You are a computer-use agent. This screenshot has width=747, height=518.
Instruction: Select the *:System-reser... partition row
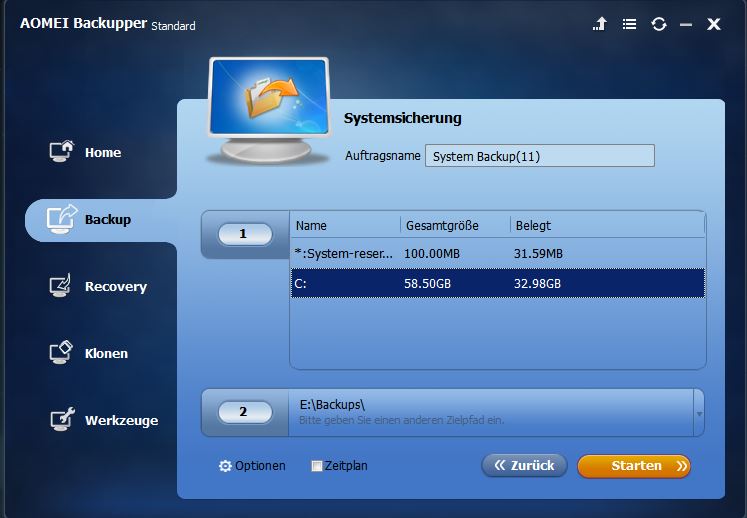point(498,254)
